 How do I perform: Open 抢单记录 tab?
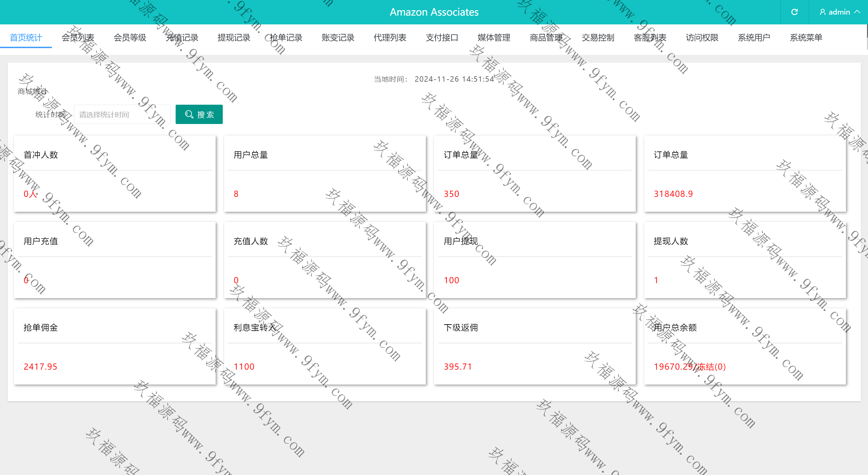pos(286,38)
